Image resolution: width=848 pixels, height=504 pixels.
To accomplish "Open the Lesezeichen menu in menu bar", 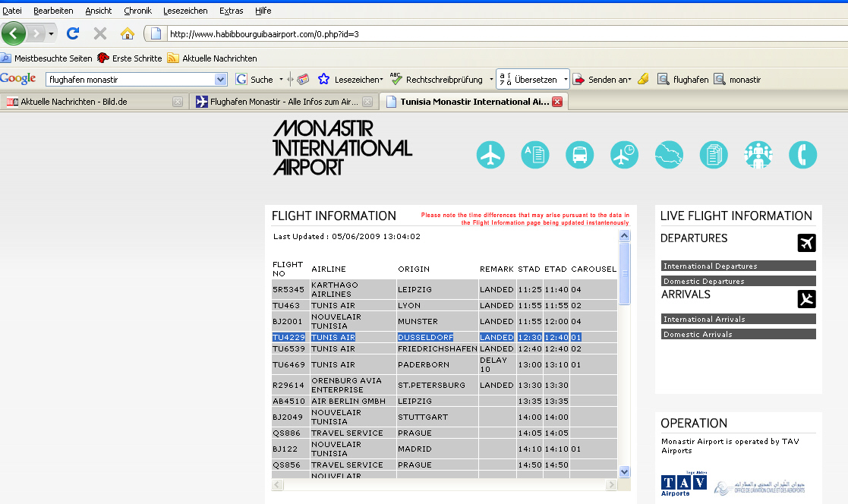I will [185, 11].
